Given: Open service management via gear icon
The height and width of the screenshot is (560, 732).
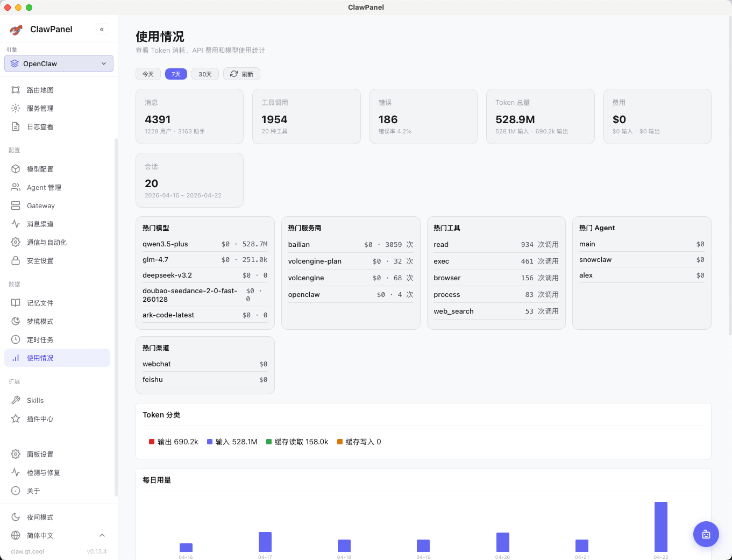Looking at the screenshot, I should [16, 108].
